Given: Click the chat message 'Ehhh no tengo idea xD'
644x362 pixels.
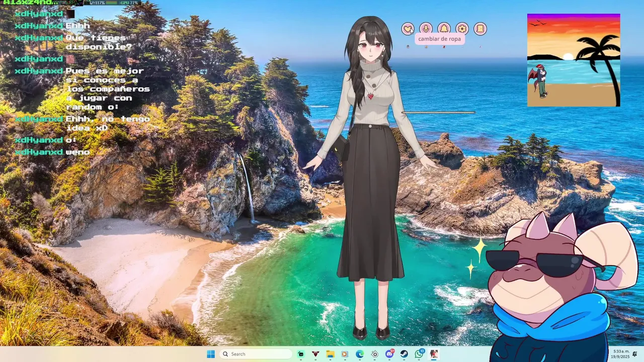Looking at the screenshot, I should (x=108, y=123).
